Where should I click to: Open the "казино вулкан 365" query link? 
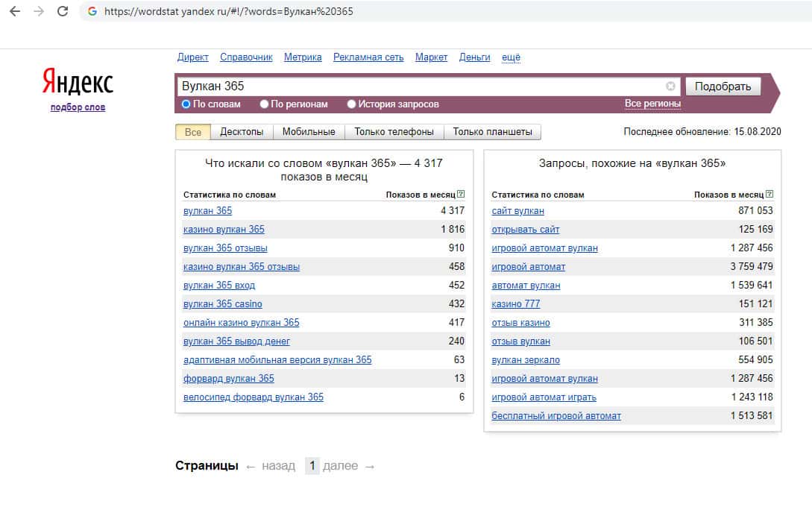[224, 230]
